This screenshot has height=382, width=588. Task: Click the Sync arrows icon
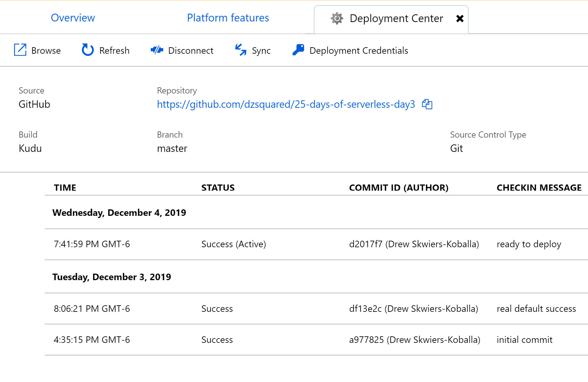pyautogui.click(x=240, y=50)
